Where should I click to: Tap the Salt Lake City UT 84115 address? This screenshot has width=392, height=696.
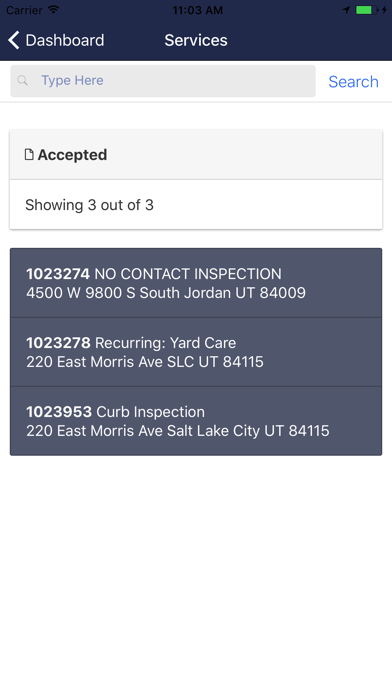[178, 431]
